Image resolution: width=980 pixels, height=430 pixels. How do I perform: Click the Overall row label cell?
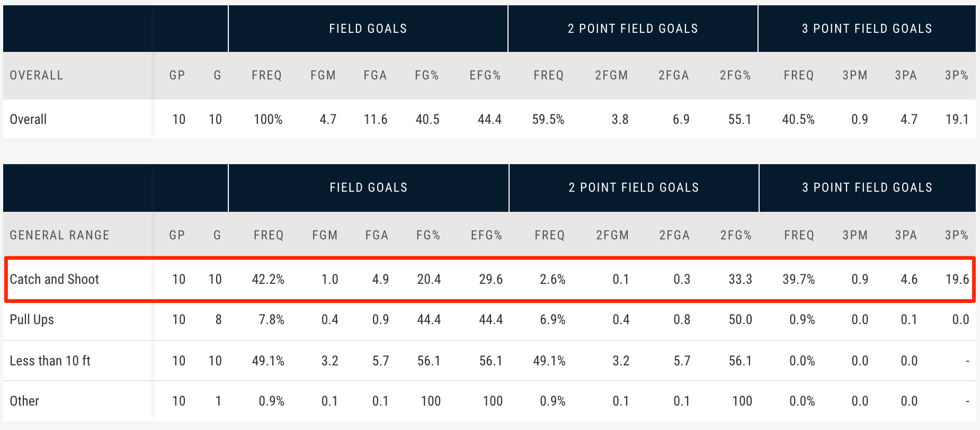(x=29, y=119)
